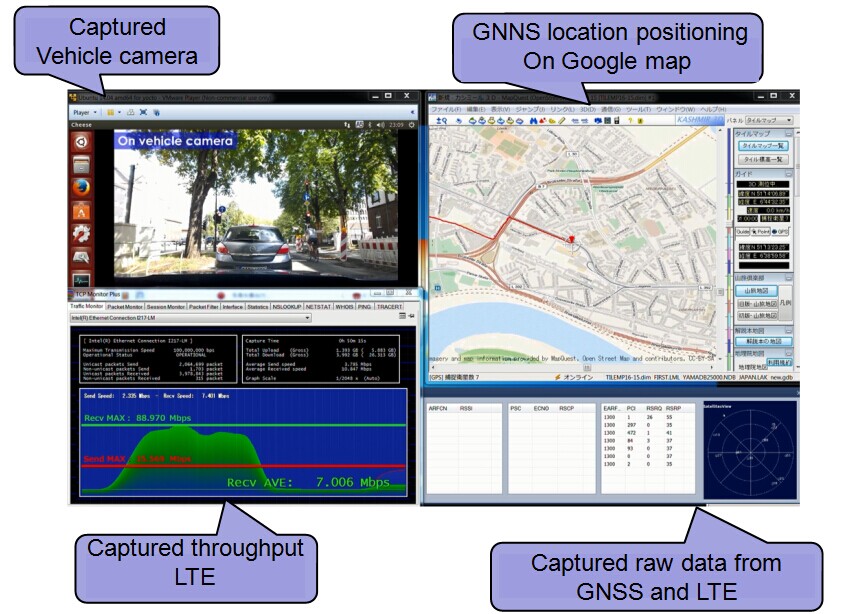Click the ARFCN column header
The image size is (858, 614).
[438, 409]
